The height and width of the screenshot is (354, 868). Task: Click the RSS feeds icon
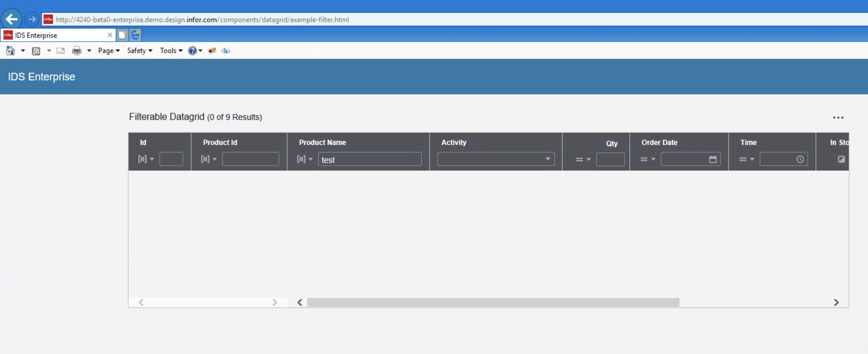tap(36, 51)
